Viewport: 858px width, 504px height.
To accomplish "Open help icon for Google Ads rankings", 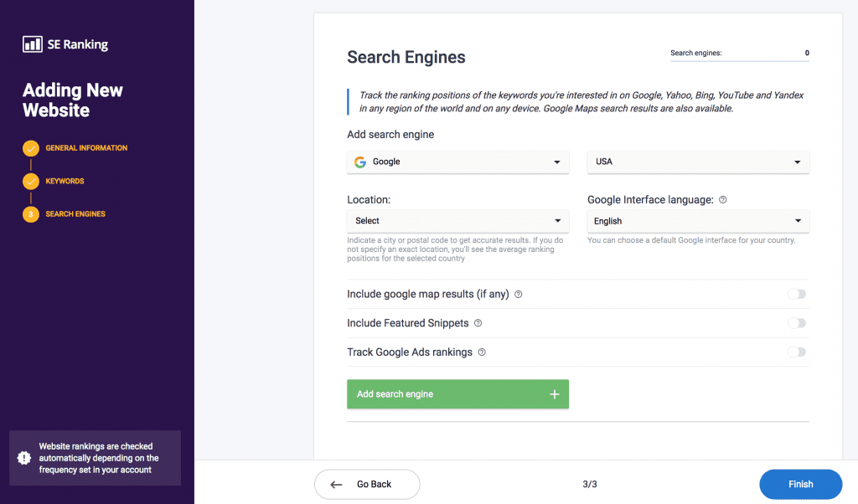I will point(482,352).
